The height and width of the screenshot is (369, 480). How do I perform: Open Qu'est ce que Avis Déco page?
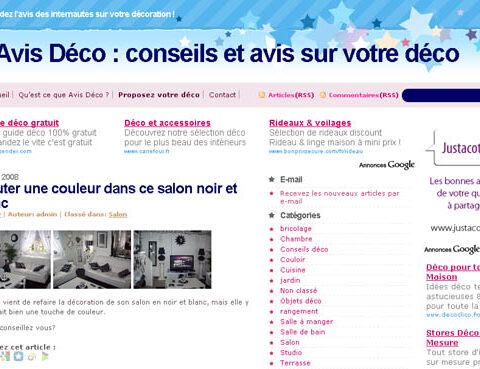(x=64, y=95)
